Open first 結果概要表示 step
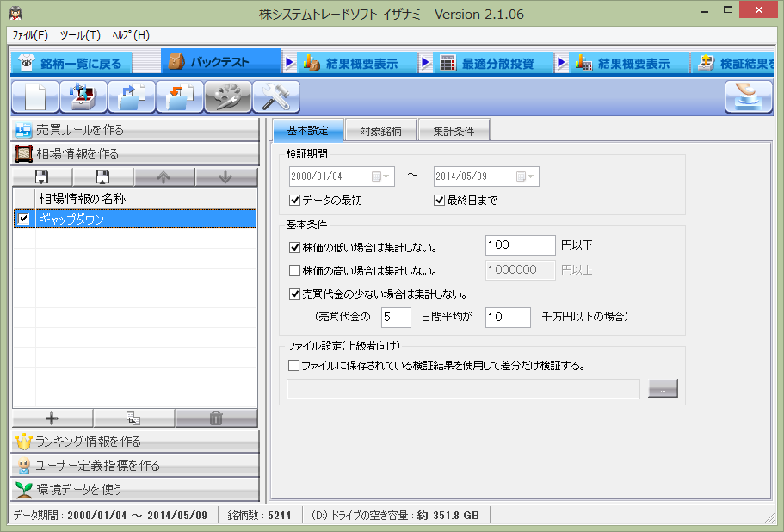The height and width of the screenshot is (532, 784). [x=357, y=64]
